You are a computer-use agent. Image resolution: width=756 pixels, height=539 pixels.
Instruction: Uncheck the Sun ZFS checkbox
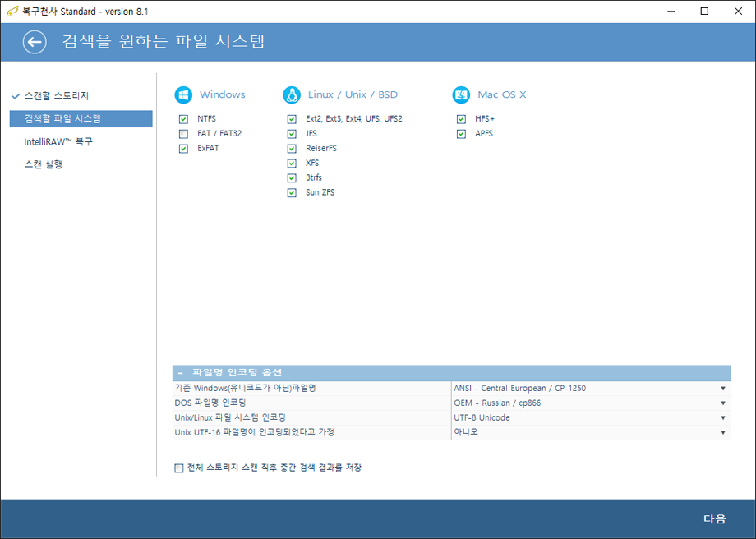[292, 193]
